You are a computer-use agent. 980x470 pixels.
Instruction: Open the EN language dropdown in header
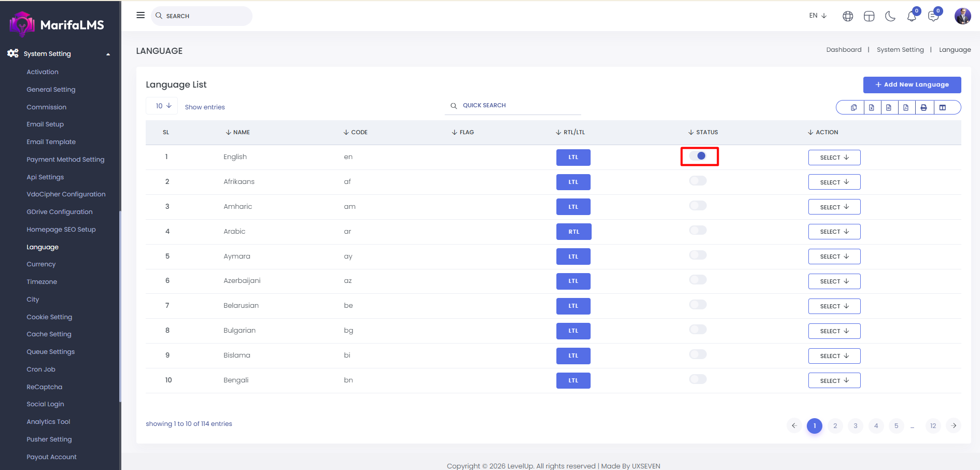pyautogui.click(x=818, y=16)
